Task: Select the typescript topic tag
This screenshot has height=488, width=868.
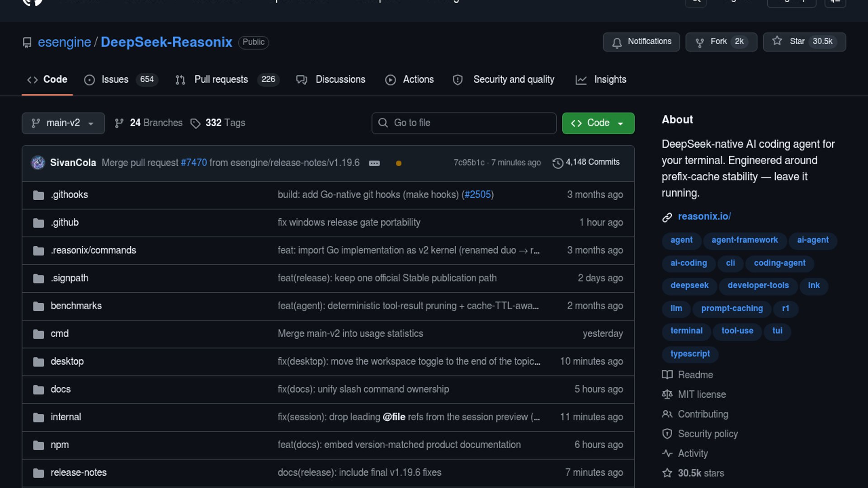Action: [690, 354]
